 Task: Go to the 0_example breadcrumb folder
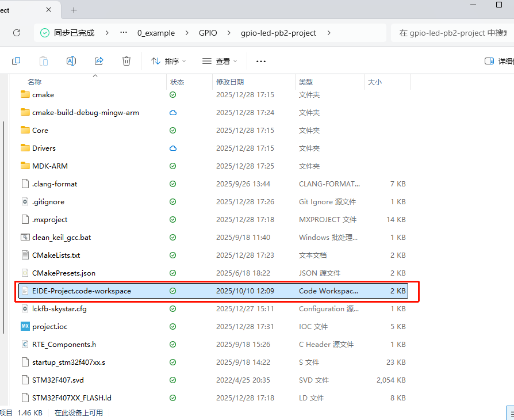click(x=156, y=33)
